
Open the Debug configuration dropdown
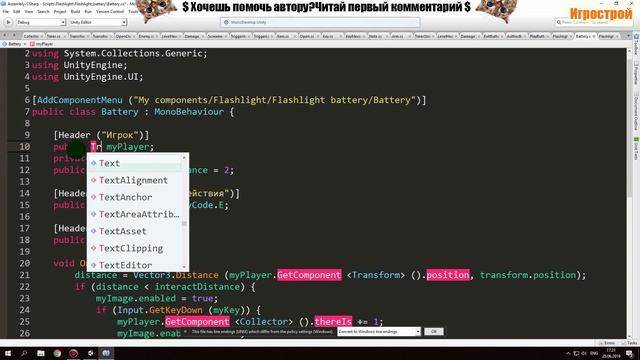[x=41, y=22]
